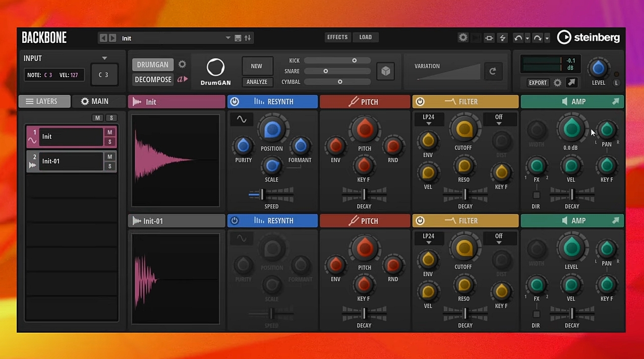Click the sine icon of layer 1
This screenshot has width=644, height=359.
[32, 141]
